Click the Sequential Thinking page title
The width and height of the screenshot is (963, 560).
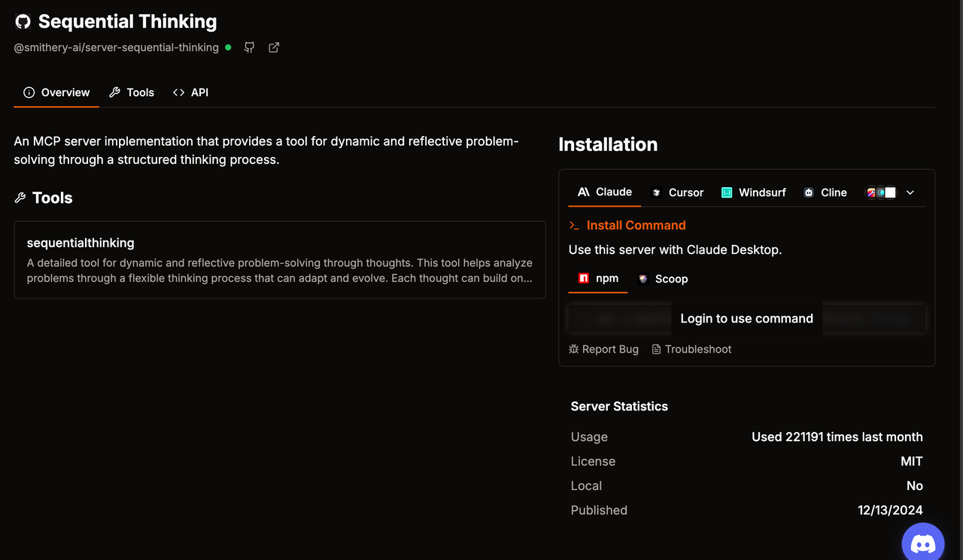[127, 22]
